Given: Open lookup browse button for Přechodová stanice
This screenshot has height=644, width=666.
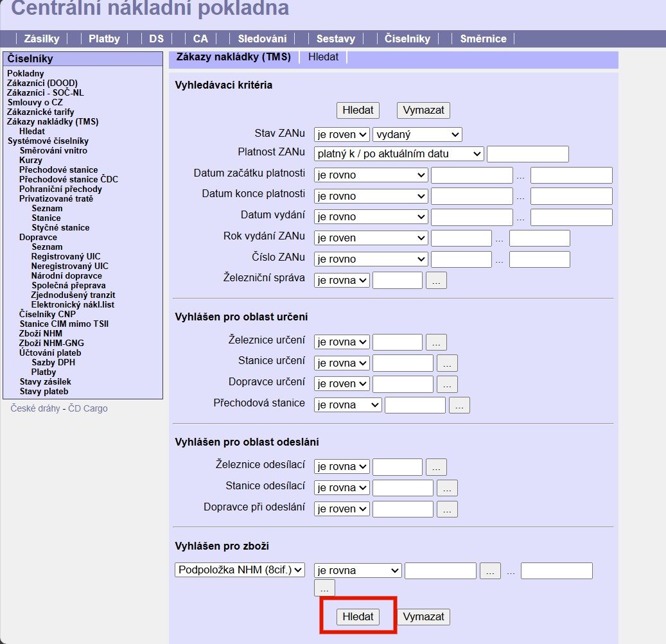Looking at the screenshot, I should (459, 405).
